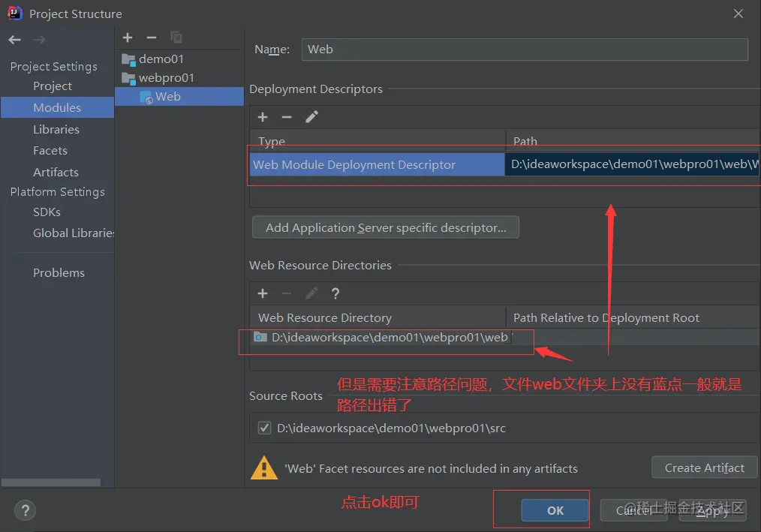Remove the web resource directory
Viewport: 761px width, 532px height.
[x=287, y=293]
